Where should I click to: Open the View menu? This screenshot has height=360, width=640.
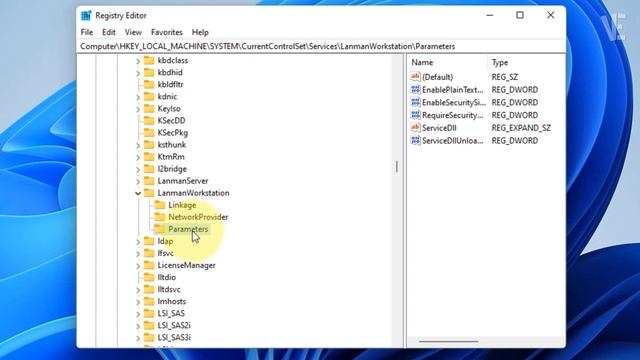click(x=133, y=32)
